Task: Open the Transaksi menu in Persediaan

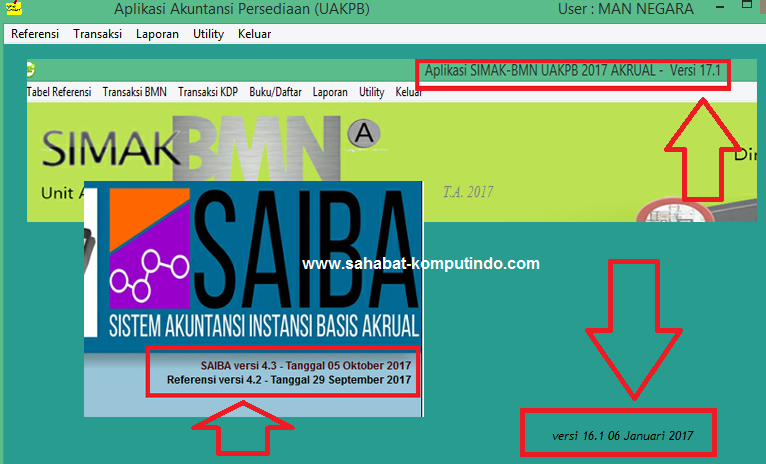Action: (x=97, y=34)
